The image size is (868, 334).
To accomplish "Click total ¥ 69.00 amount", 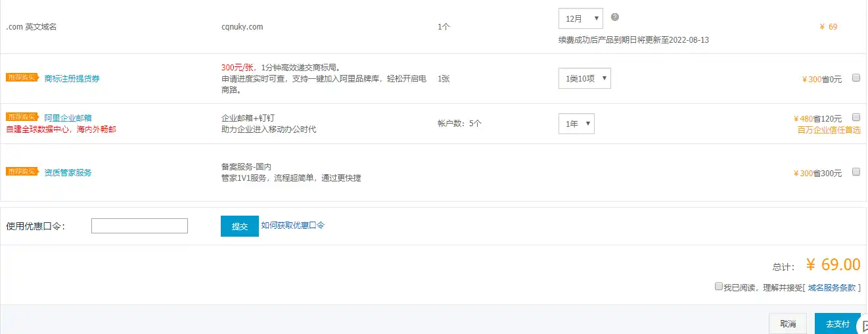I will coord(833,265).
